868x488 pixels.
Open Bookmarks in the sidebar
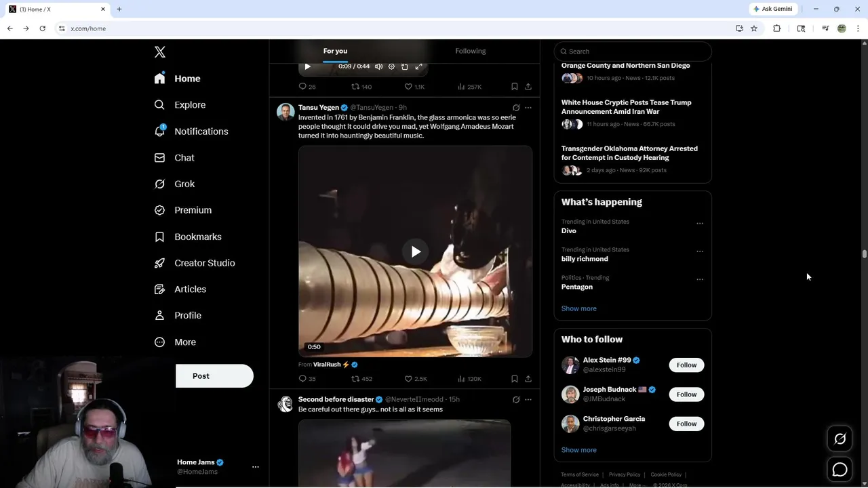click(x=188, y=237)
